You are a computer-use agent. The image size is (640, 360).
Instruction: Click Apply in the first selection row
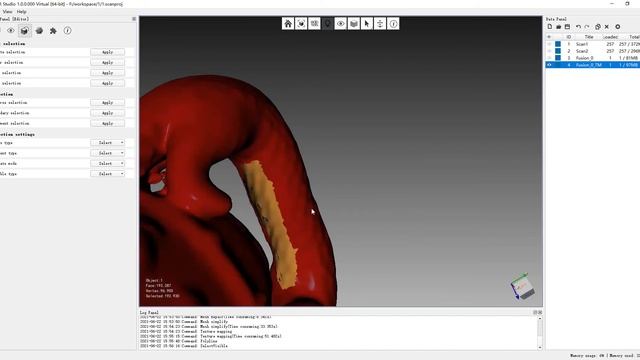point(108,52)
